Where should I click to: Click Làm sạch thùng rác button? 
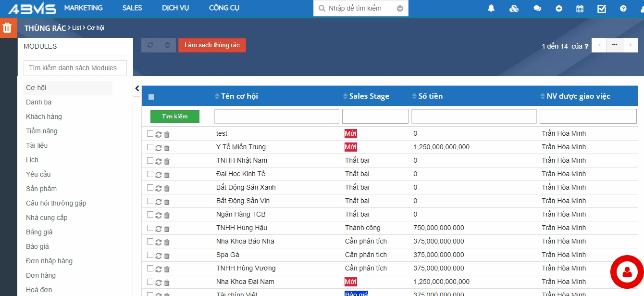tap(212, 45)
